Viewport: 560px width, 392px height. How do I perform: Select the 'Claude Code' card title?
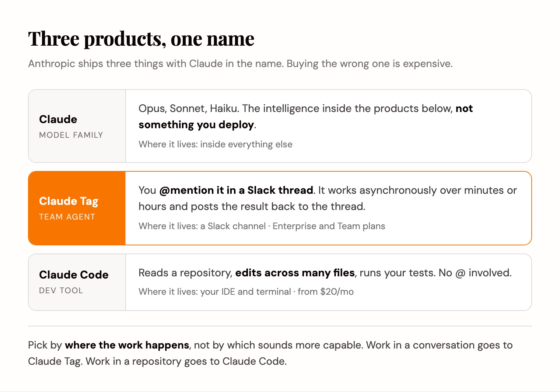pos(74,274)
